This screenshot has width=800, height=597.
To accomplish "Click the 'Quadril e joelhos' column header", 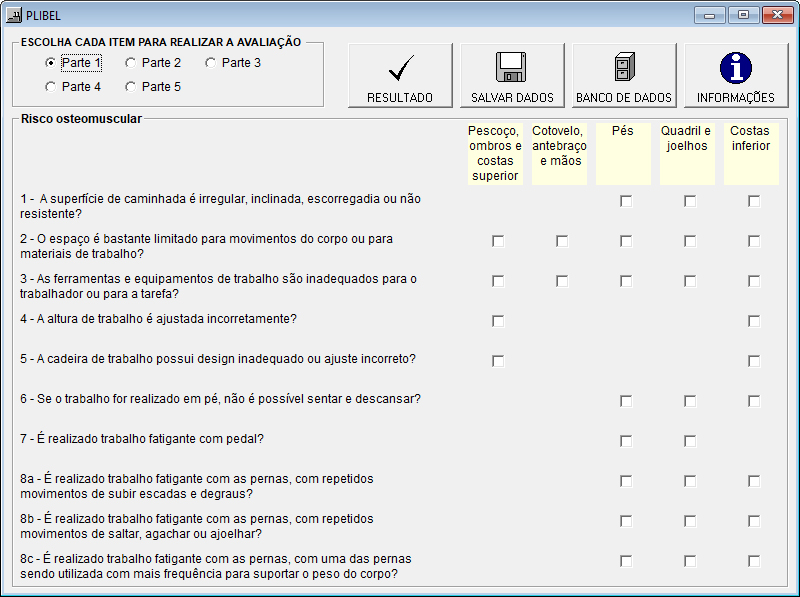I will click(x=687, y=154).
